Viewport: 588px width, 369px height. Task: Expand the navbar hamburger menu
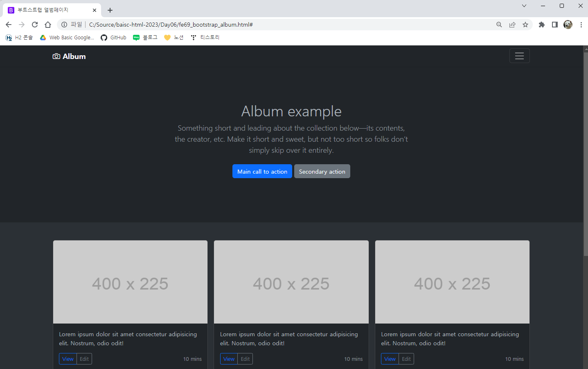(519, 56)
